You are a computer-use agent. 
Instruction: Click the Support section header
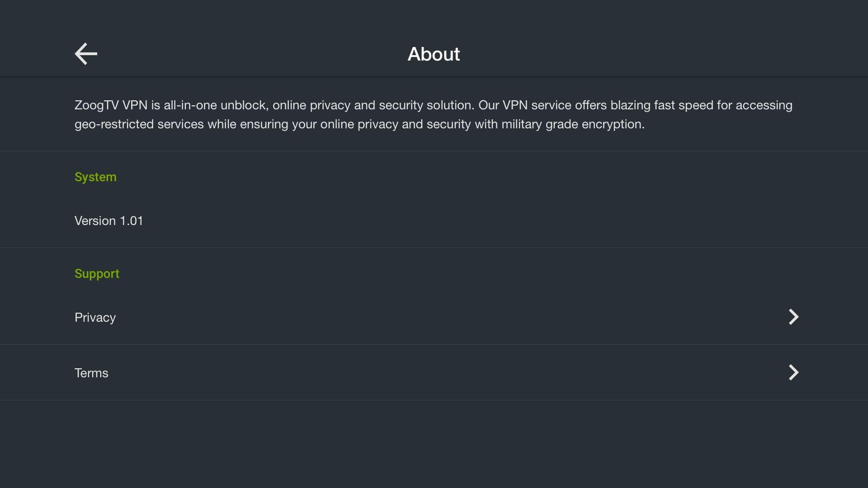(97, 273)
